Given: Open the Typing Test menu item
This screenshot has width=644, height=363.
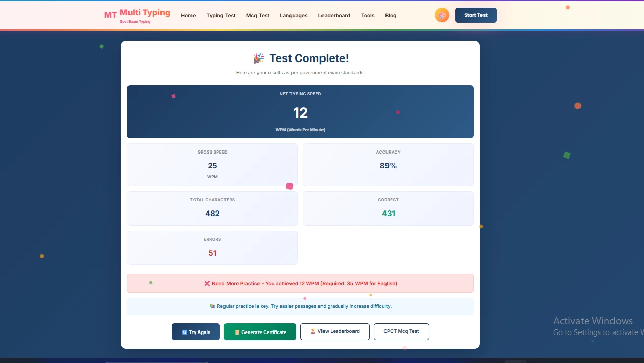Looking at the screenshot, I should coord(221,15).
